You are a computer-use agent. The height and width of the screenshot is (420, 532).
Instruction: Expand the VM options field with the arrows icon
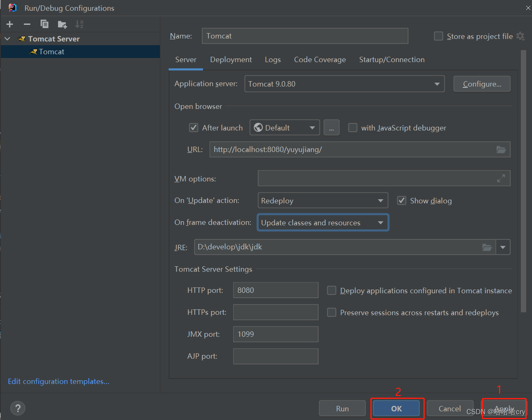point(501,179)
